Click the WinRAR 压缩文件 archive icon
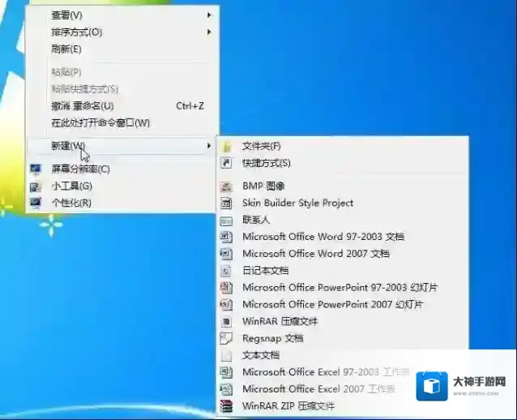Viewport: 517px width, 420px height. pos(226,322)
